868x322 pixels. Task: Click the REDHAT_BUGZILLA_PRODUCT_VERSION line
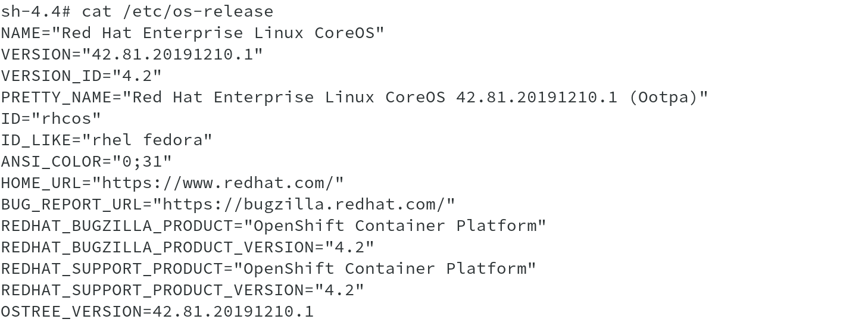tap(188, 247)
